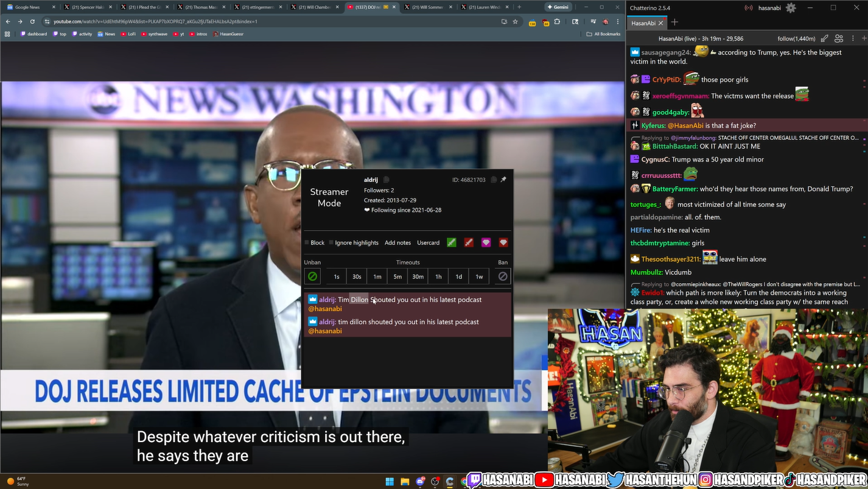The image size is (868, 489).
Task: Switch to the Will Chamberlain X tab
Action: [x=314, y=7]
